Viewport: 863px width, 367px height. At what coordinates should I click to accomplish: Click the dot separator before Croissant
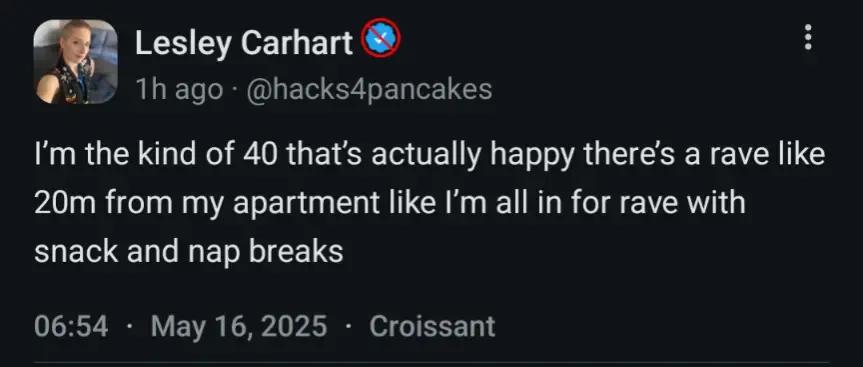pos(348,326)
